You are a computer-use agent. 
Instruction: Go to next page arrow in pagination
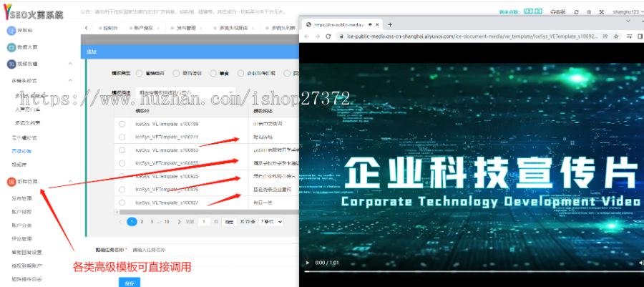(179, 222)
